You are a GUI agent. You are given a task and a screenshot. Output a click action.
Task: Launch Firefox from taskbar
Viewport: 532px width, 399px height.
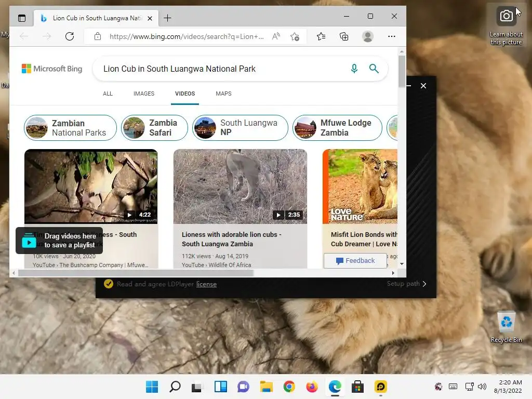coord(312,387)
